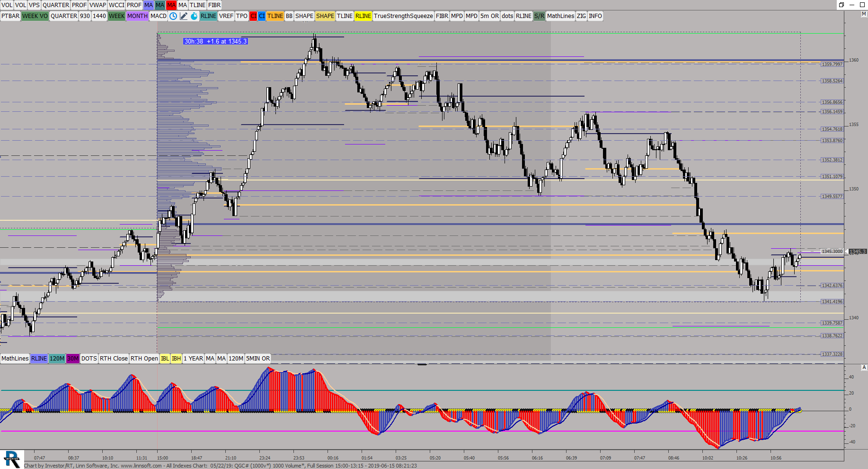Viewport: 868px width, 469px height.
Task: Click the INFO button
Action: [x=595, y=16]
